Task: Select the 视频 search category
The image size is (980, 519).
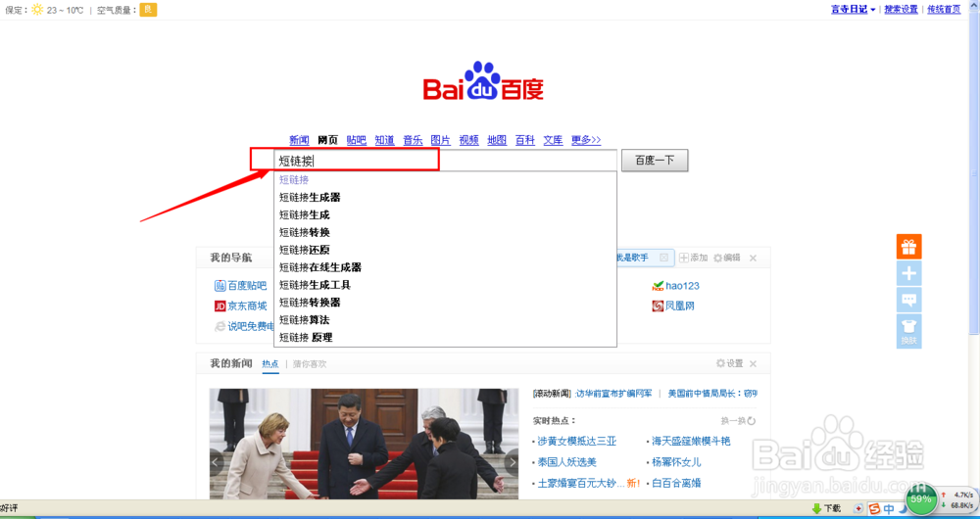Action: tap(468, 140)
